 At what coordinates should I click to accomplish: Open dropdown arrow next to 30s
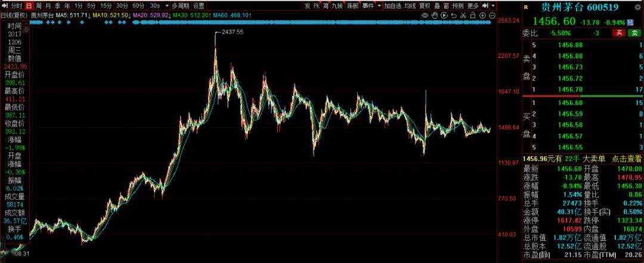pyautogui.click(x=166, y=5)
